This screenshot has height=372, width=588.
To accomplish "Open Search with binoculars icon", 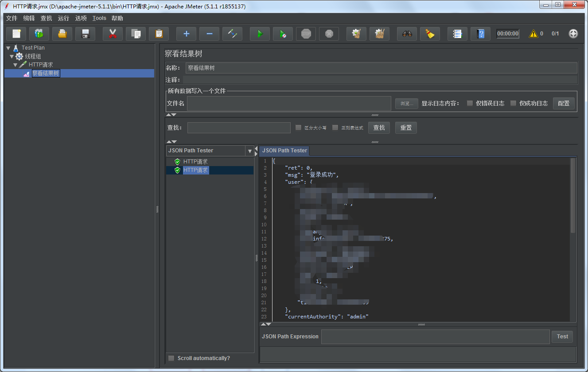I will pos(407,34).
